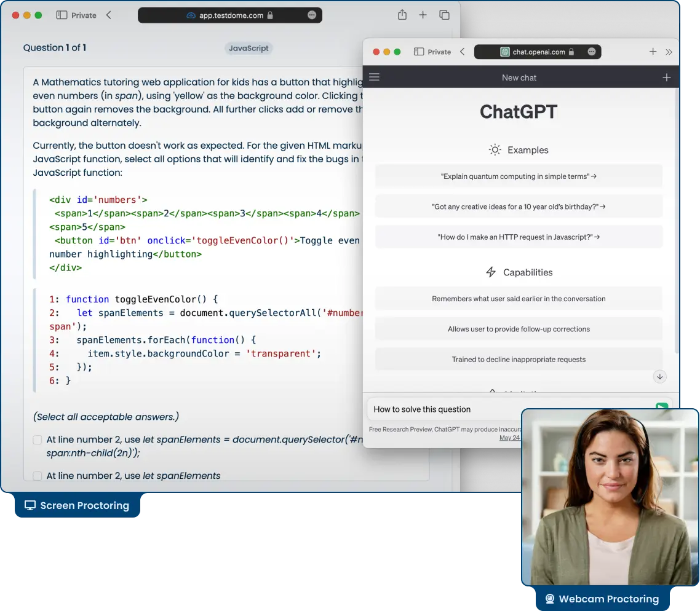This screenshot has width=700, height=611.
Task: Expand the hidden toolbar items with the double chevron
Action: click(x=670, y=52)
